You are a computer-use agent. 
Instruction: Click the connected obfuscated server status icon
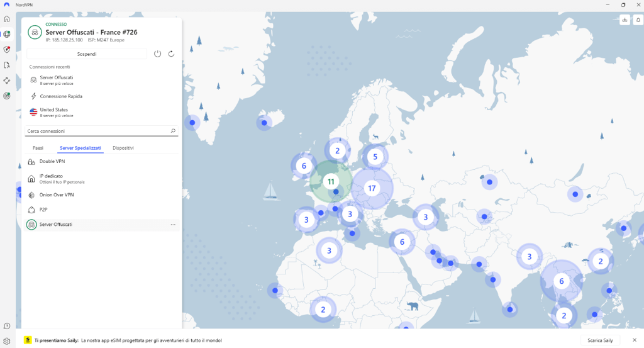click(x=35, y=32)
